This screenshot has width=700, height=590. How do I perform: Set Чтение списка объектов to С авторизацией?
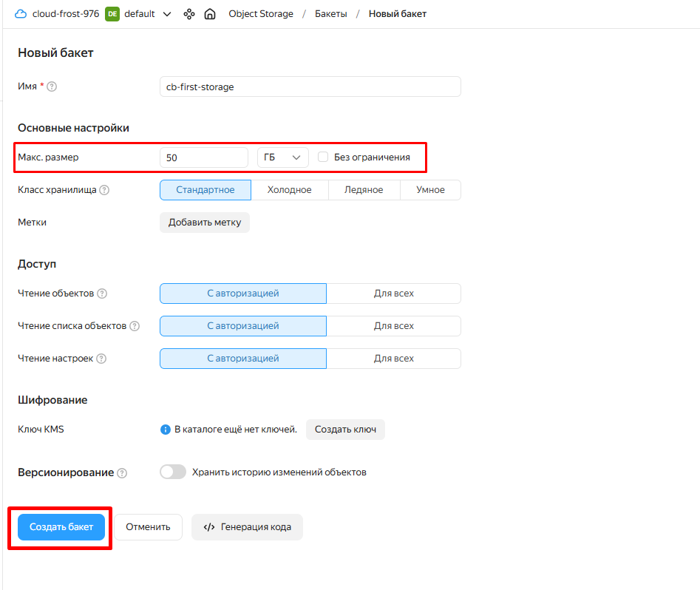coord(243,326)
